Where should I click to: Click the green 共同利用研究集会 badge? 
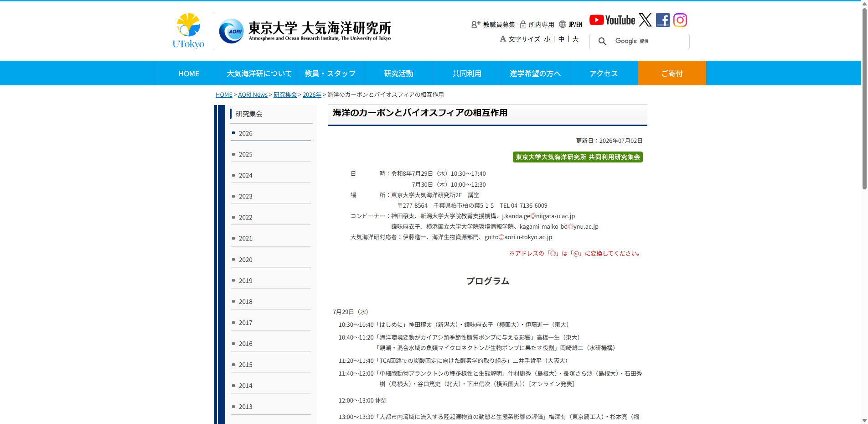(x=578, y=157)
